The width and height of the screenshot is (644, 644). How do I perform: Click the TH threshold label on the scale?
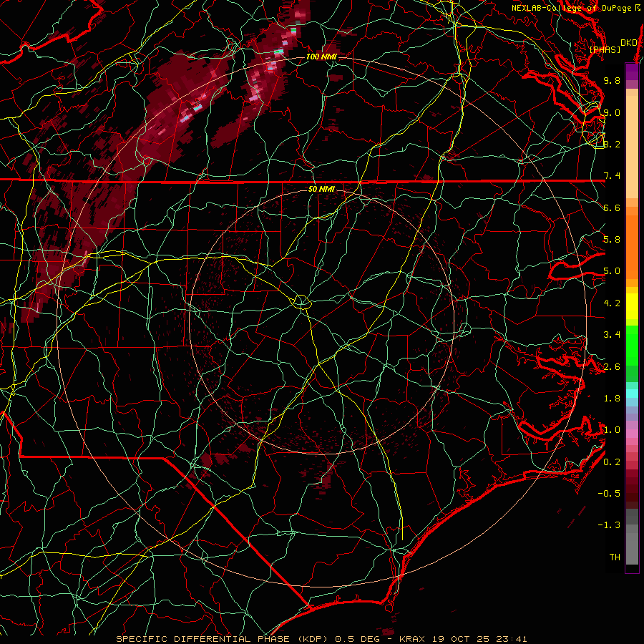coord(615,557)
